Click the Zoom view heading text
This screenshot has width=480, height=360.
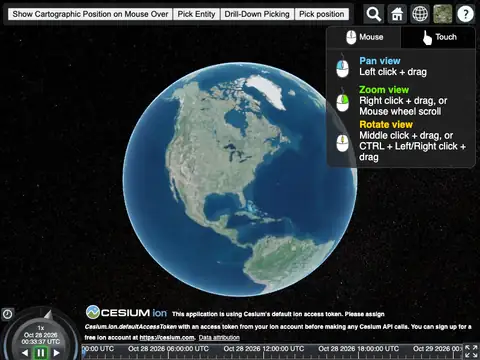384,90
